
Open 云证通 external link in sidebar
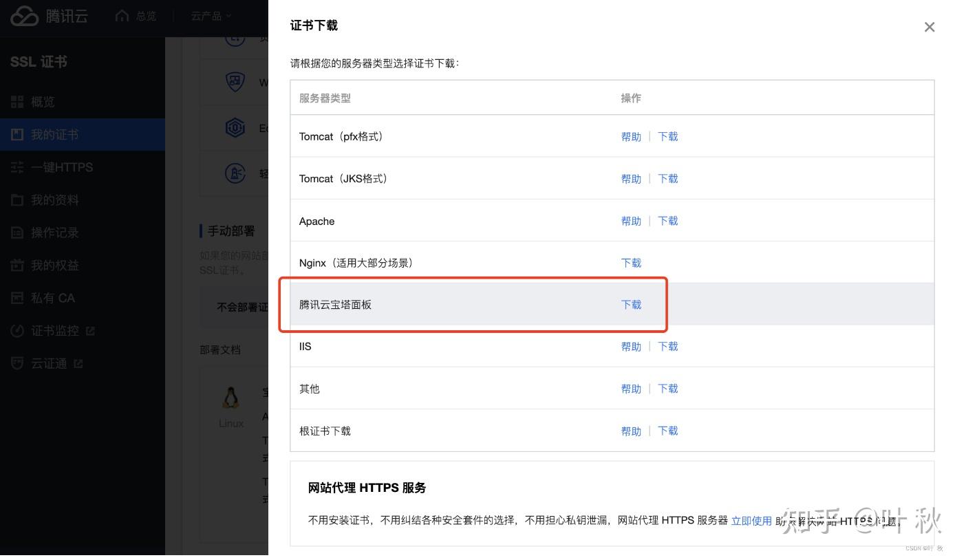pos(48,363)
